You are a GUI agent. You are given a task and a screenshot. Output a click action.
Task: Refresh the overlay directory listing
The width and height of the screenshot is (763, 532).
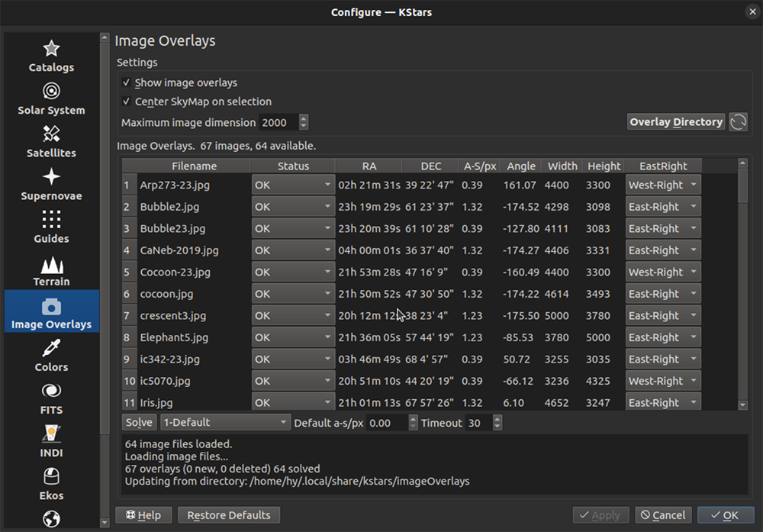[738, 121]
